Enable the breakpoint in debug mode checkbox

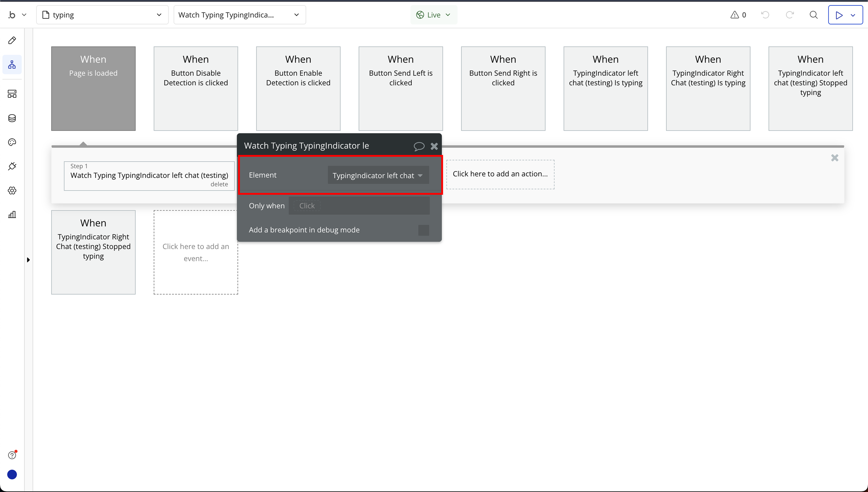coord(423,230)
